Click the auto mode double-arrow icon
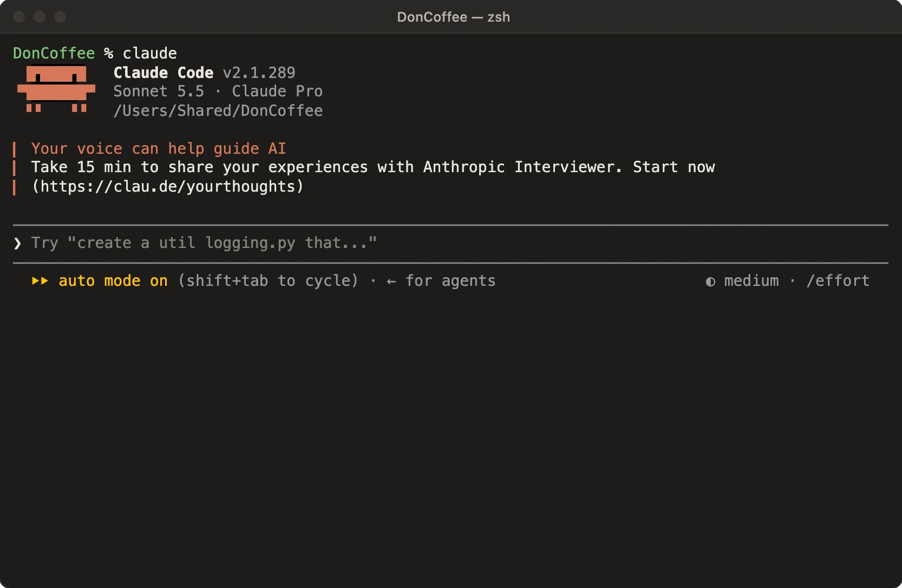The height and width of the screenshot is (588, 902). point(40,280)
